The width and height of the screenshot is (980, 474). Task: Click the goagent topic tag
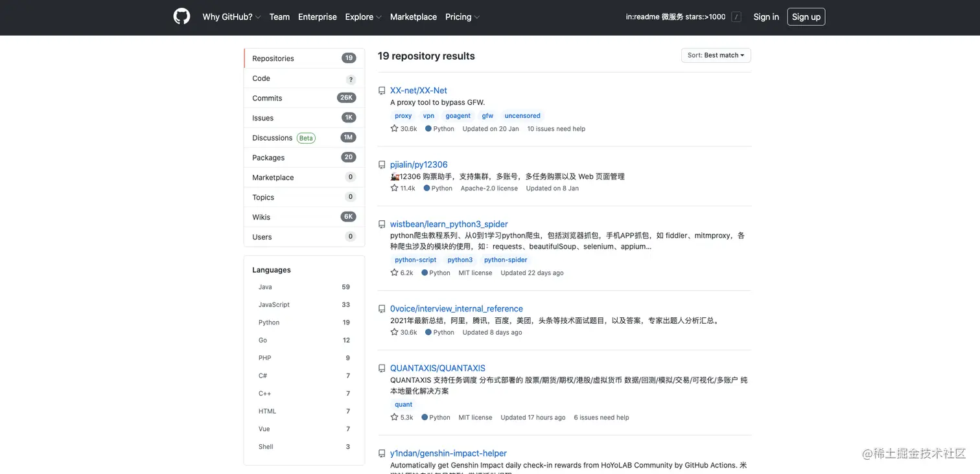point(458,116)
